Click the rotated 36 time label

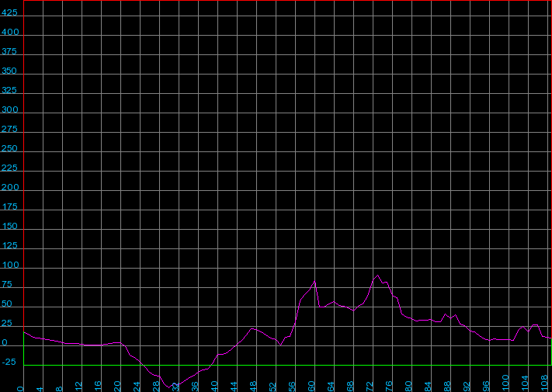[195, 386]
